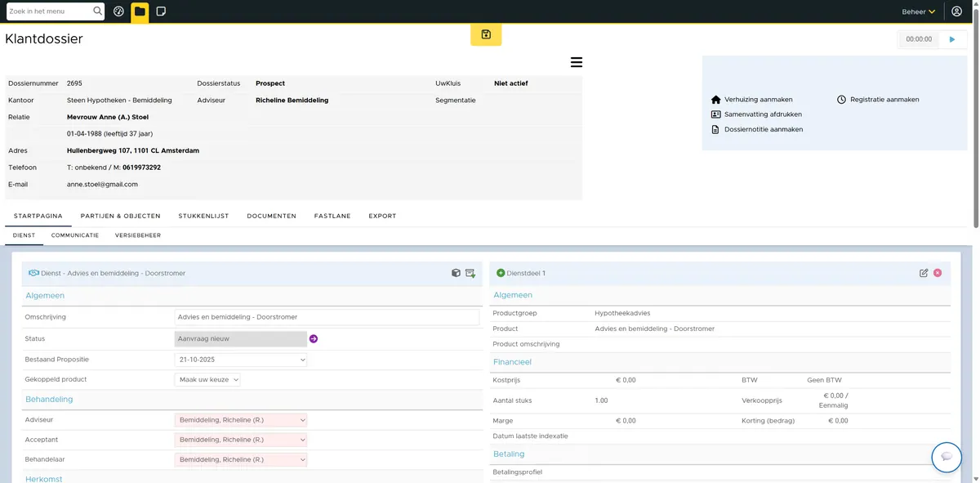Image resolution: width=980 pixels, height=483 pixels.
Task: Advance status with the purple arrow
Action: tap(314, 338)
